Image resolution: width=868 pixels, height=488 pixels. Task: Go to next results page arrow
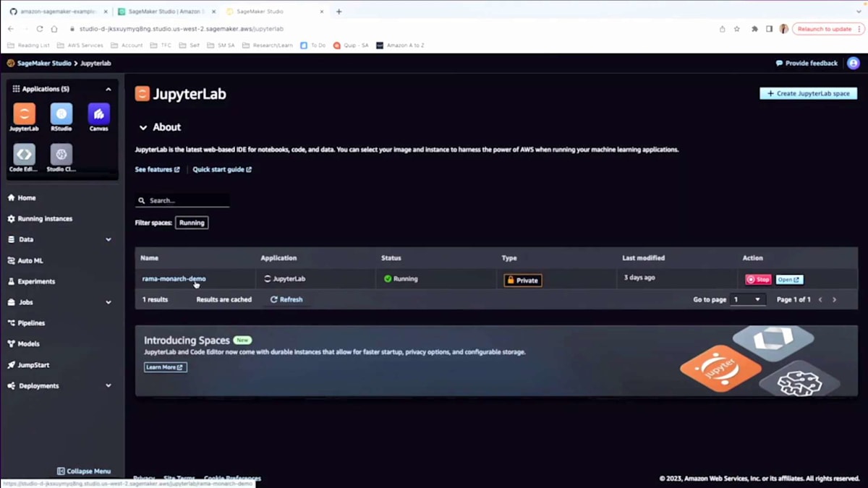point(834,299)
